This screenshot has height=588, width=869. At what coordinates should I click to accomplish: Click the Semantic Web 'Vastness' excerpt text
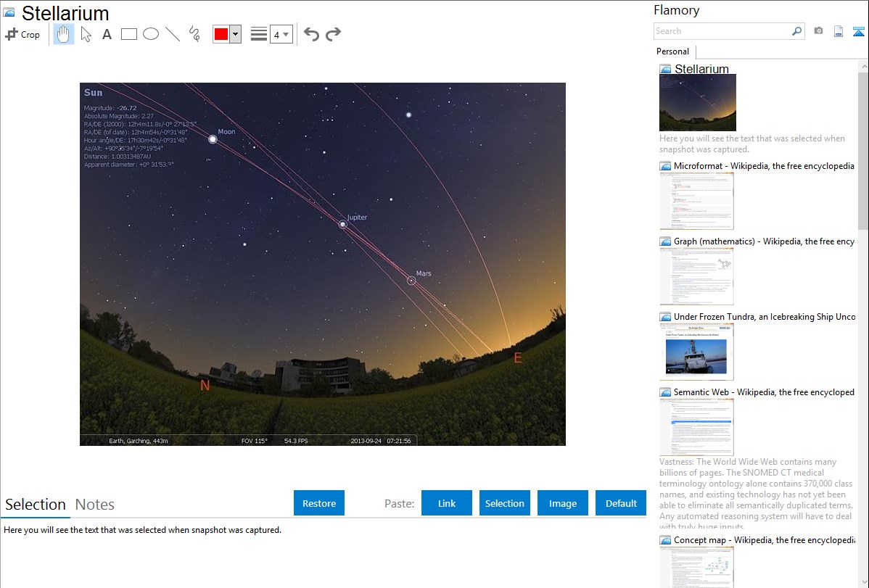(756, 494)
